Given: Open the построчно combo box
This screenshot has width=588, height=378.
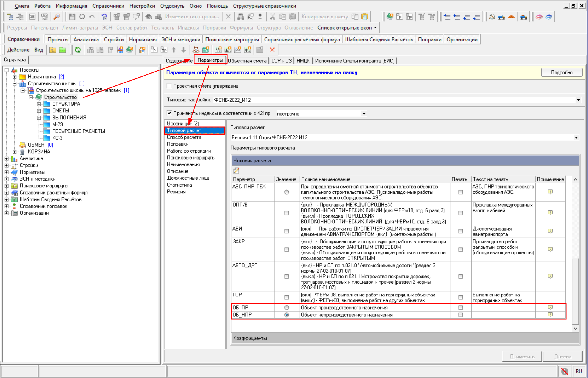Looking at the screenshot, I should 364,114.
